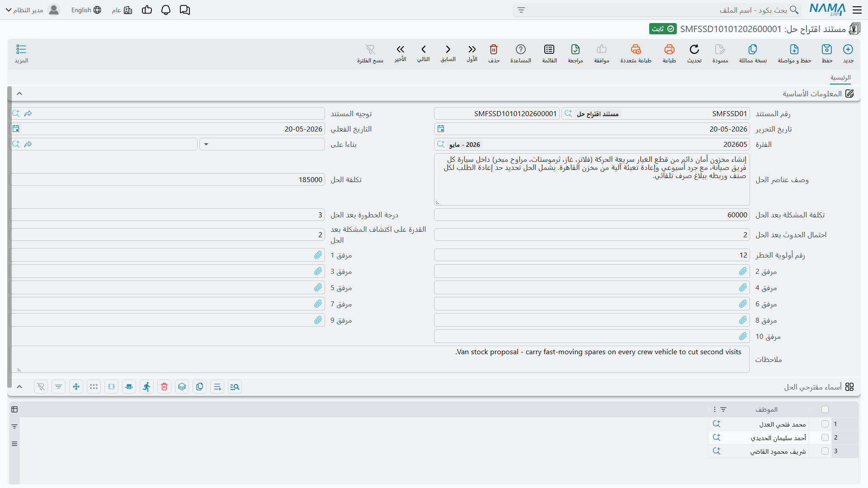Click the New (جديد) document icon

click(848, 49)
